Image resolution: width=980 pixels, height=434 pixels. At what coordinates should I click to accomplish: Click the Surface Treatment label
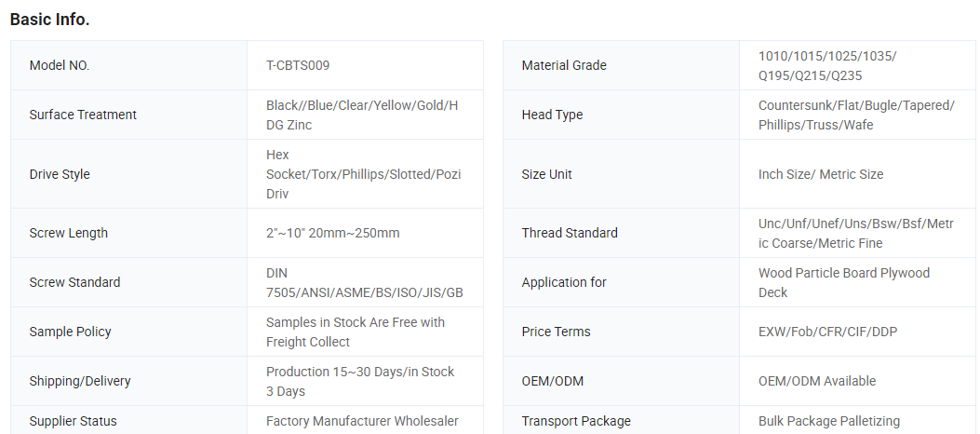[83, 115]
